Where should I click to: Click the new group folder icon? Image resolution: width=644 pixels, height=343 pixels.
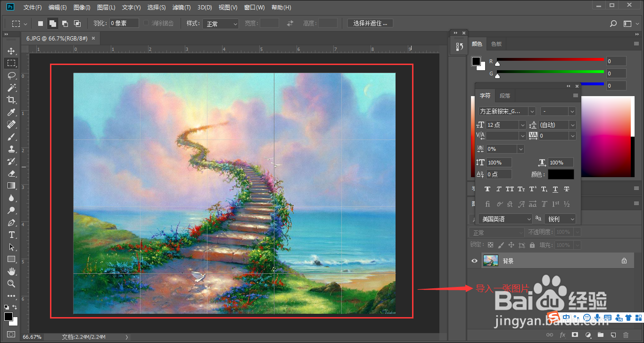(x=601, y=335)
